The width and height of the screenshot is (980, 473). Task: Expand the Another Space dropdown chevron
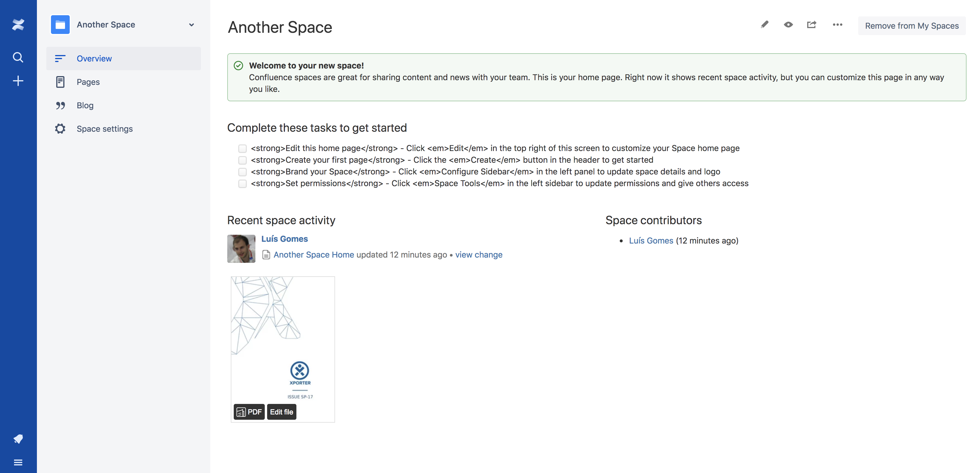pyautogui.click(x=191, y=25)
